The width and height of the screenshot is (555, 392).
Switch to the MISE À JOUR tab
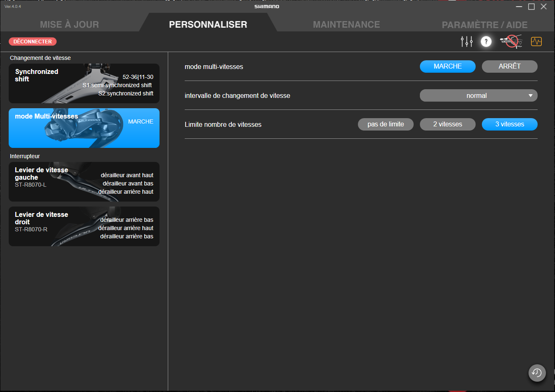(x=69, y=24)
